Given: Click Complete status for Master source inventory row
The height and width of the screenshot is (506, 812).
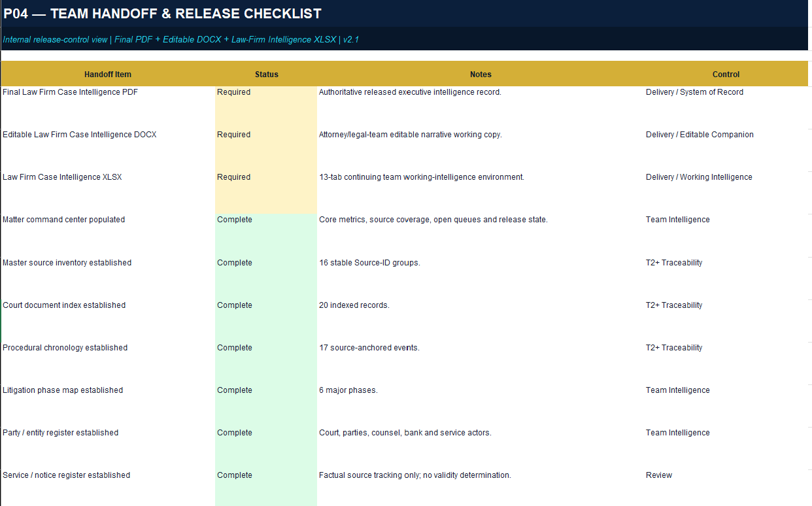Looking at the screenshot, I should [x=266, y=278].
